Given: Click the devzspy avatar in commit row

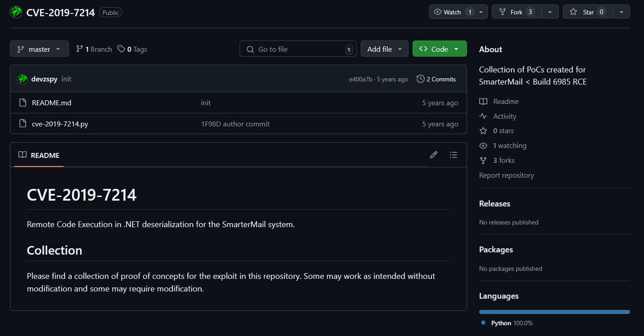Looking at the screenshot, I should (x=23, y=79).
